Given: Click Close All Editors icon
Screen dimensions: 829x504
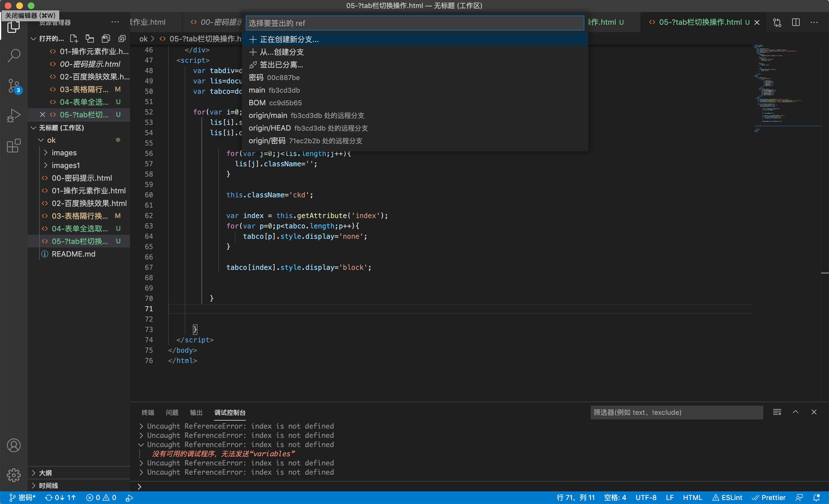Looking at the screenshot, I should 122,39.
